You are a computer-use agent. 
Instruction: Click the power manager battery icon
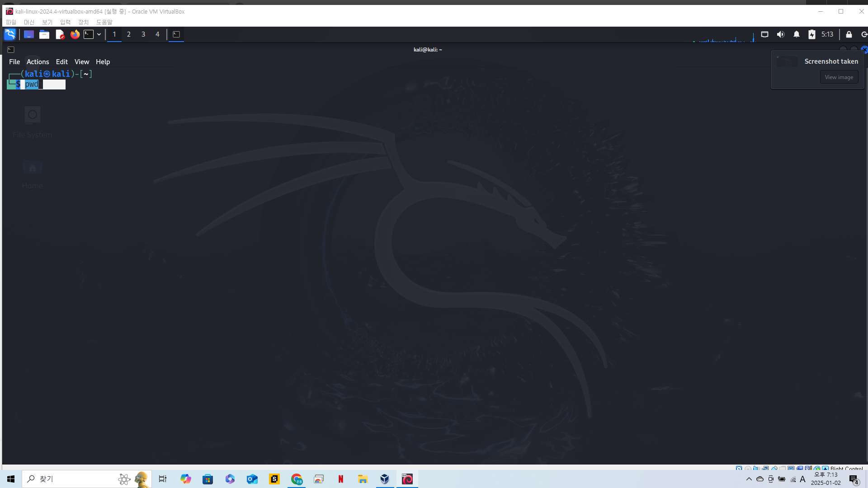coord(812,34)
